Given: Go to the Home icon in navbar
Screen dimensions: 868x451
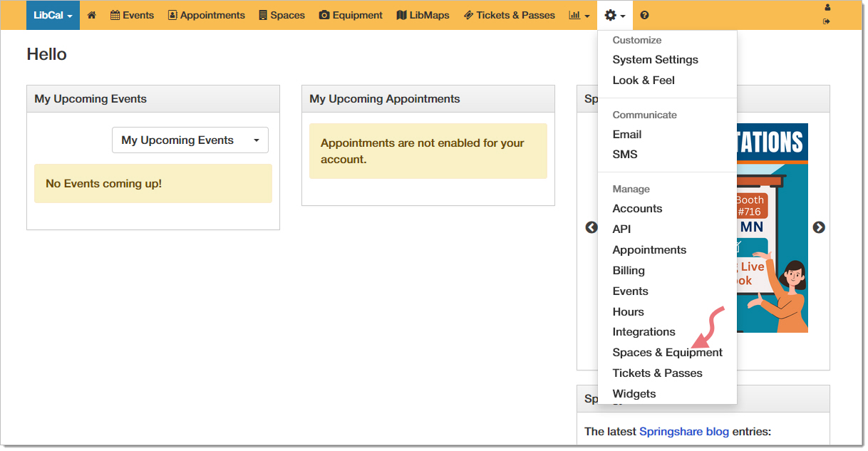Looking at the screenshot, I should click(91, 15).
